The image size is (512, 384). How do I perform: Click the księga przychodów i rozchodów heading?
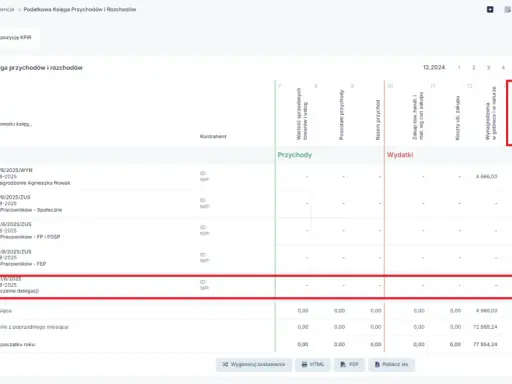(41, 68)
